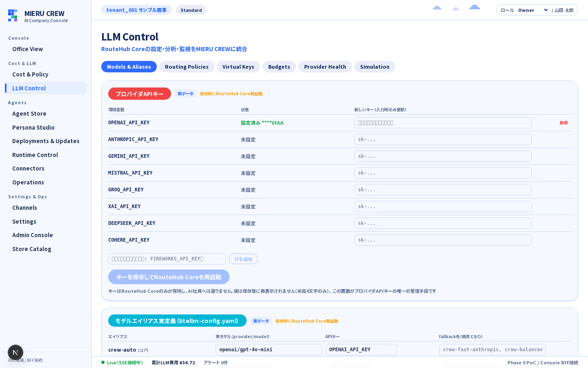Switch to the Models & Aliases tab
This screenshot has width=588, height=368.
(x=129, y=67)
